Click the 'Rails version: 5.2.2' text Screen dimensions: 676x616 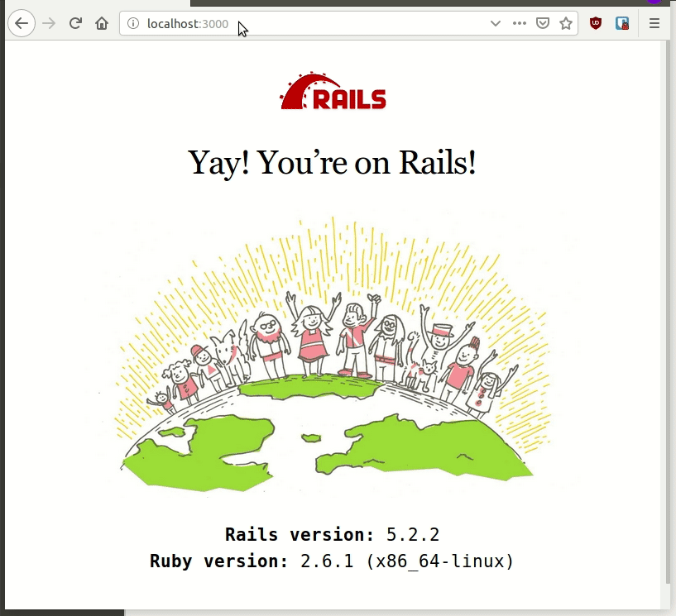click(x=332, y=535)
